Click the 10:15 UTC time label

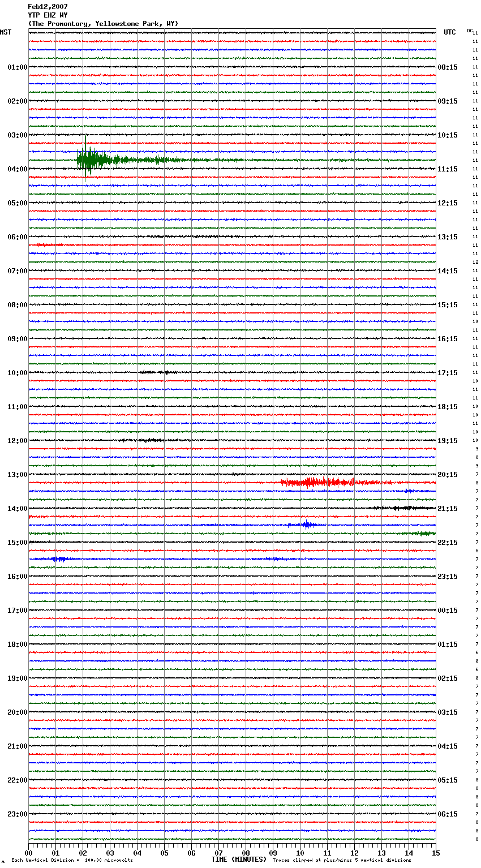coord(448,135)
